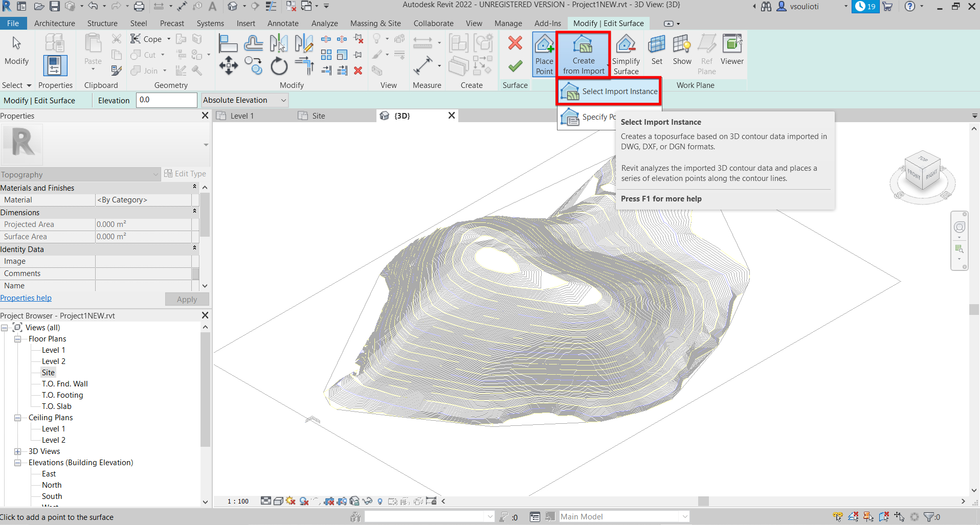Image resolution: width=980 pixels, height=525 pixels.
Task: Click the Show work plane icon
Action: (682, 50)
